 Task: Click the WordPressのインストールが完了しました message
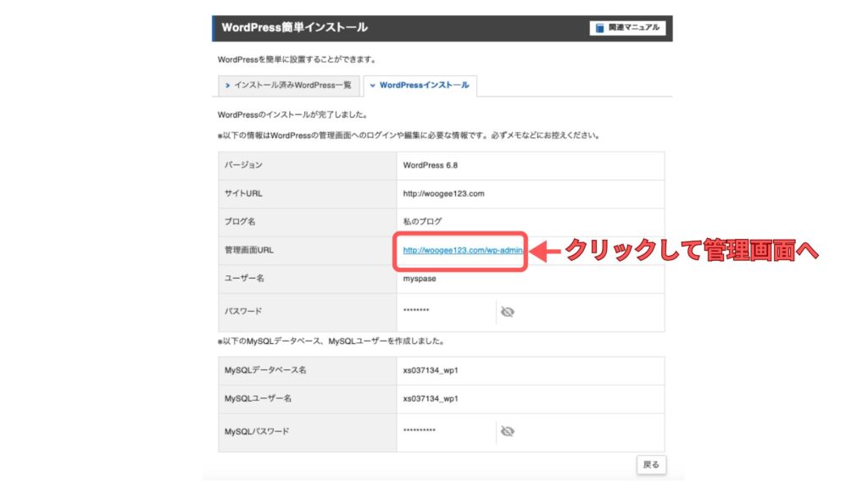click(x=292, y=115)
